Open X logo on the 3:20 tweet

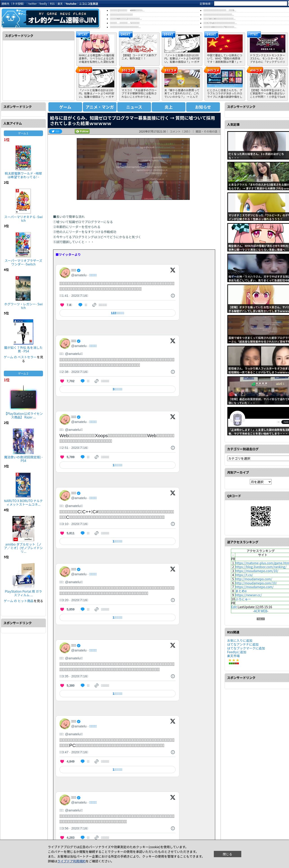tap(173, 569)
